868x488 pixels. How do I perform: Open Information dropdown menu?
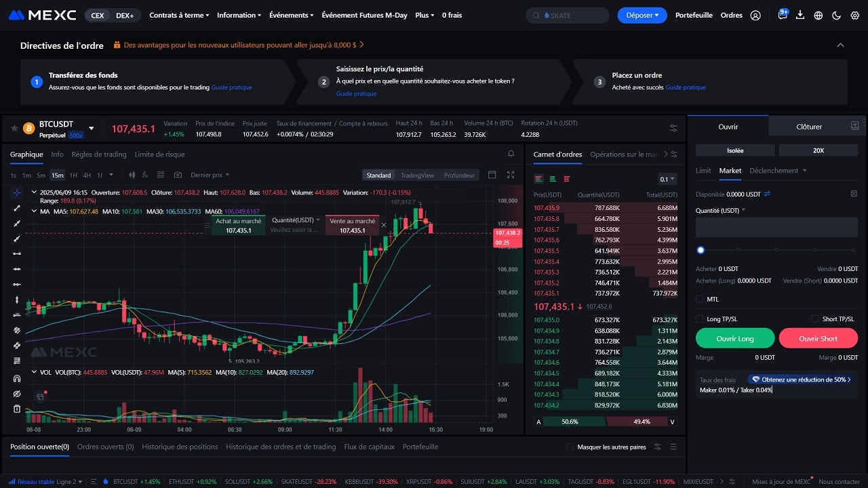239,15
